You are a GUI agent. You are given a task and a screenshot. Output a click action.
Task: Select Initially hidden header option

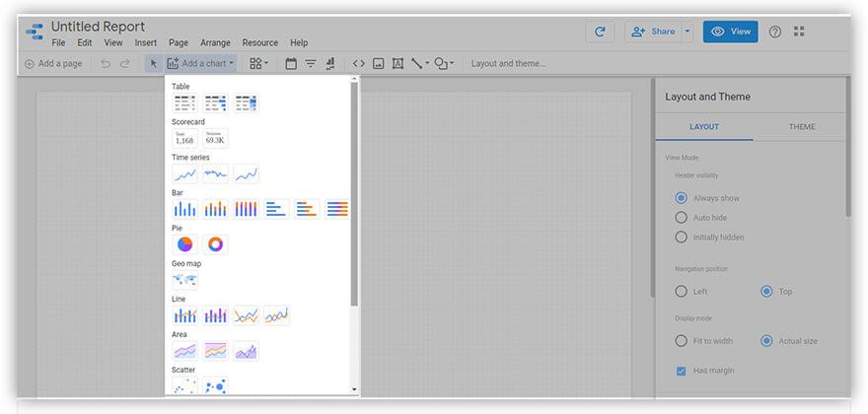pyautogui.click(x=681, y=237)
